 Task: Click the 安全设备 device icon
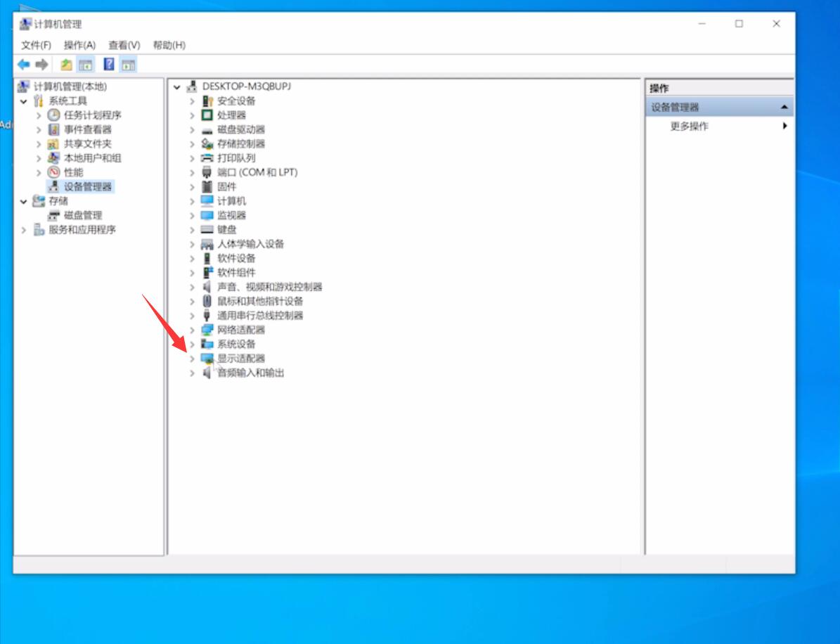coord(207,101)
